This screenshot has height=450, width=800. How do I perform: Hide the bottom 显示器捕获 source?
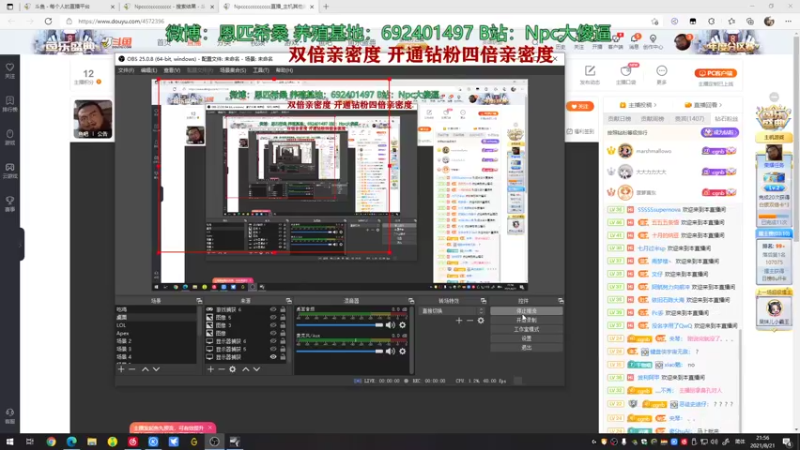pyautogui.click(x=273, y=357)
